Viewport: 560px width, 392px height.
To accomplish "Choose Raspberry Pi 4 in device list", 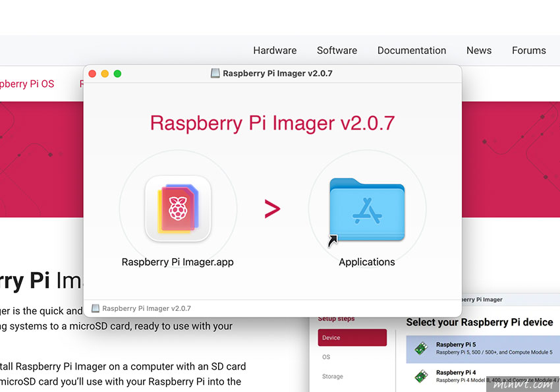I will [x=483, y=376].
